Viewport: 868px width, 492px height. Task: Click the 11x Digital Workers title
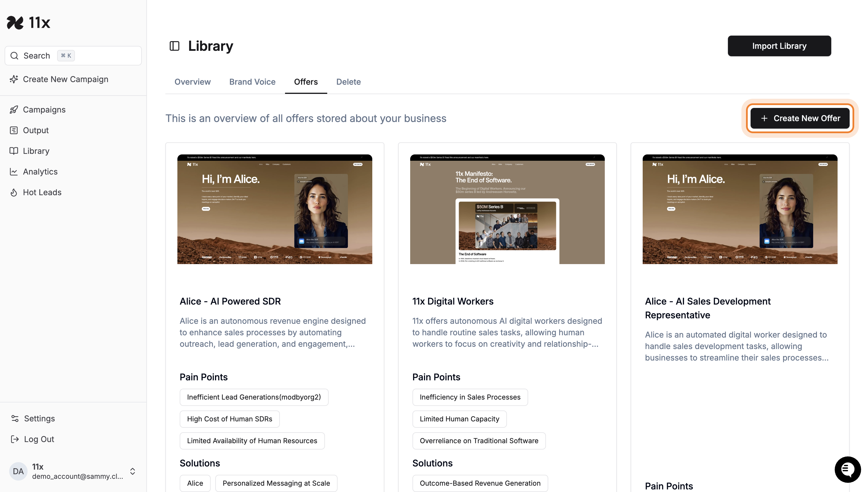453,301
